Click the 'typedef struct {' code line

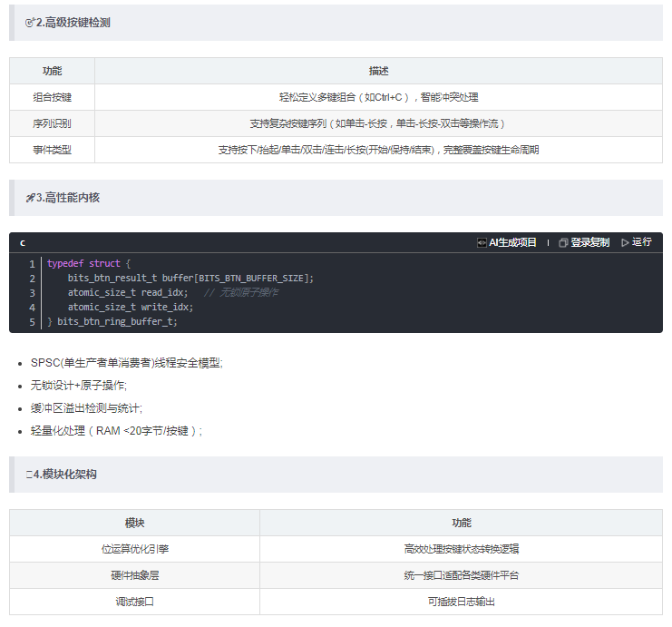coord(89,263)
